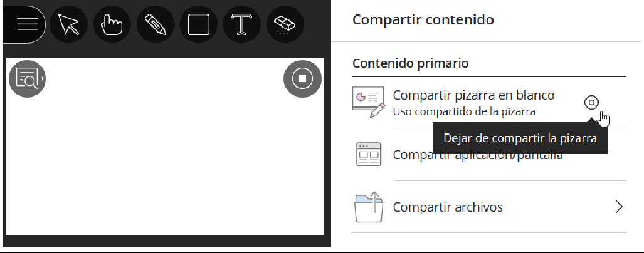Activate the Text tool
Image resolution: width=644 pixels, height=253 pixels.
point(241,25)
